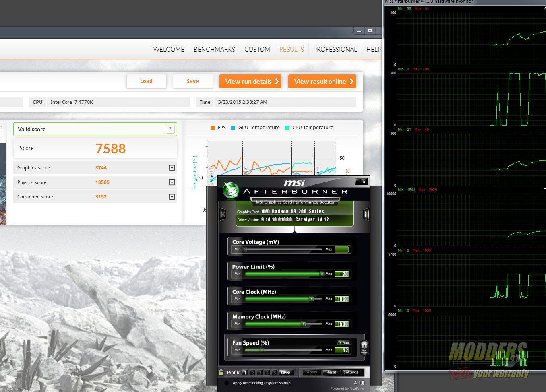Select profile slot 1
This screenshot has height=392, width=546.
245,373
